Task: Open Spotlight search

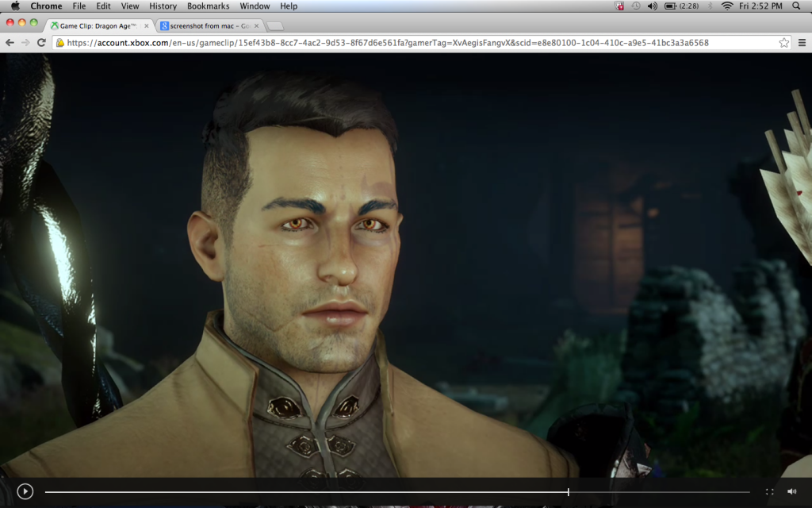Action: point(796,6)
